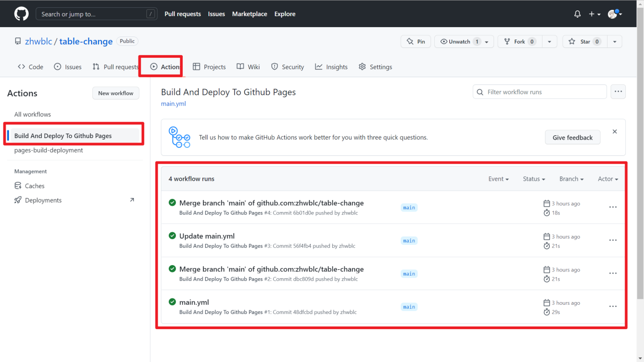Switch to the Settings tab

pos(375,67)
